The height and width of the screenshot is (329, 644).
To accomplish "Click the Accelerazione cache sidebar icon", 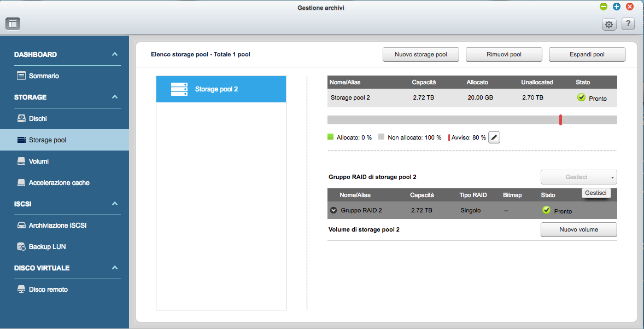I will 21,183.
